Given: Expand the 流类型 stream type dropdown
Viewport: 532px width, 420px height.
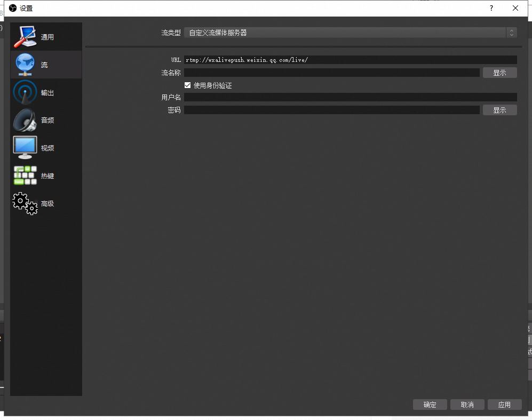Looking at the screenshot, I should pos(350,33).
